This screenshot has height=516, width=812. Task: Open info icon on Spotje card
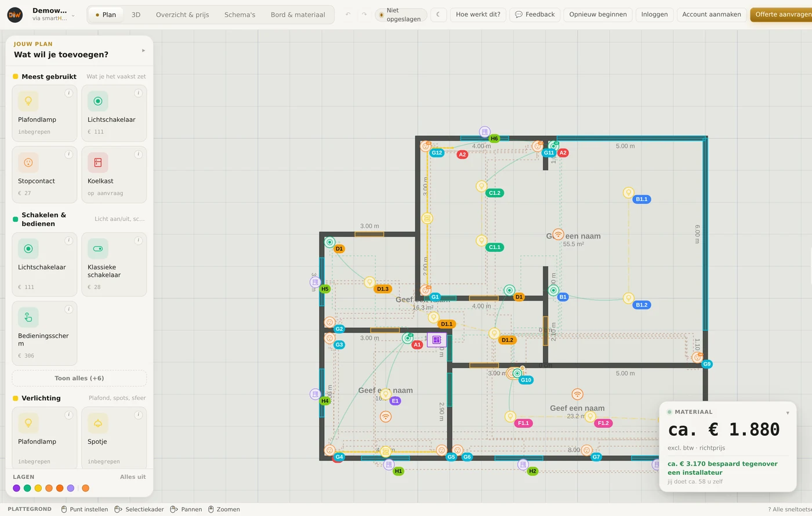(x=138, y=414)
